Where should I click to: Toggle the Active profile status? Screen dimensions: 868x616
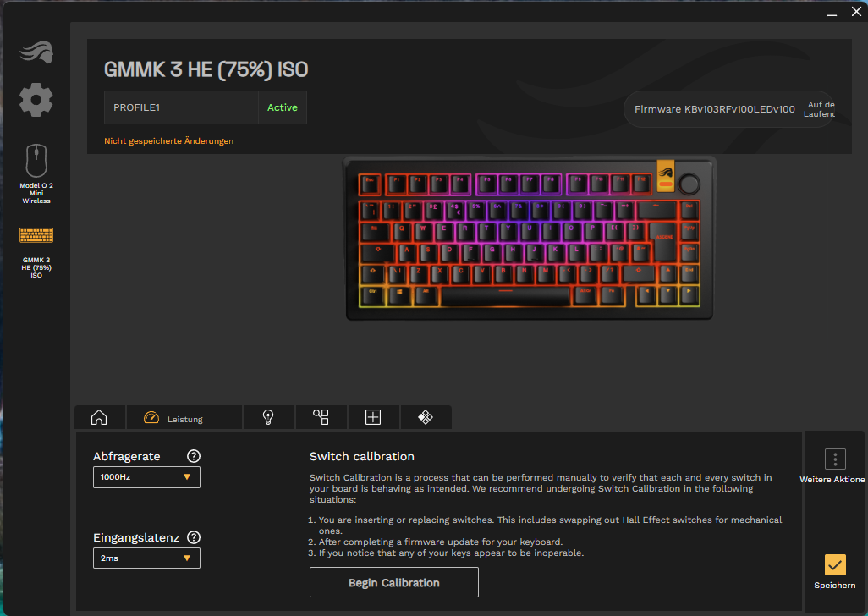[283, 107]
